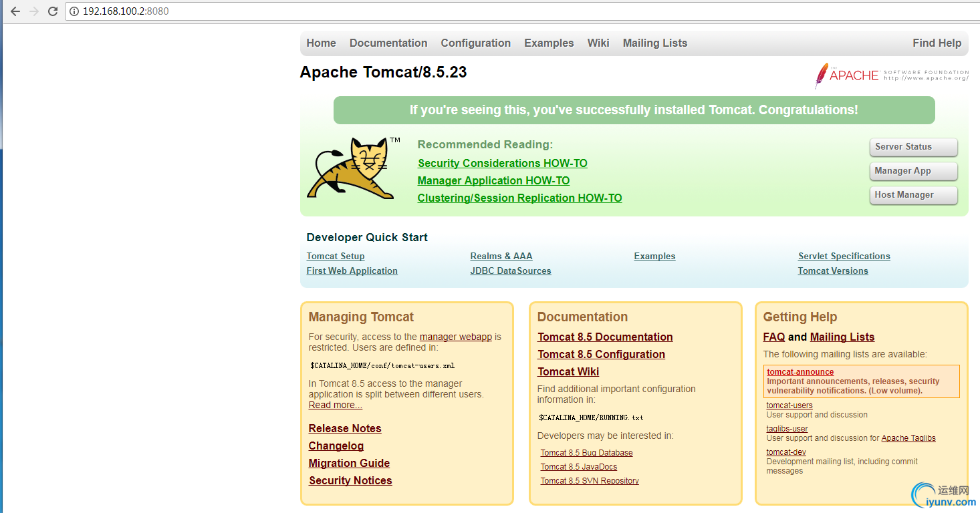Click the Getting Help heading

coord(800,317)
